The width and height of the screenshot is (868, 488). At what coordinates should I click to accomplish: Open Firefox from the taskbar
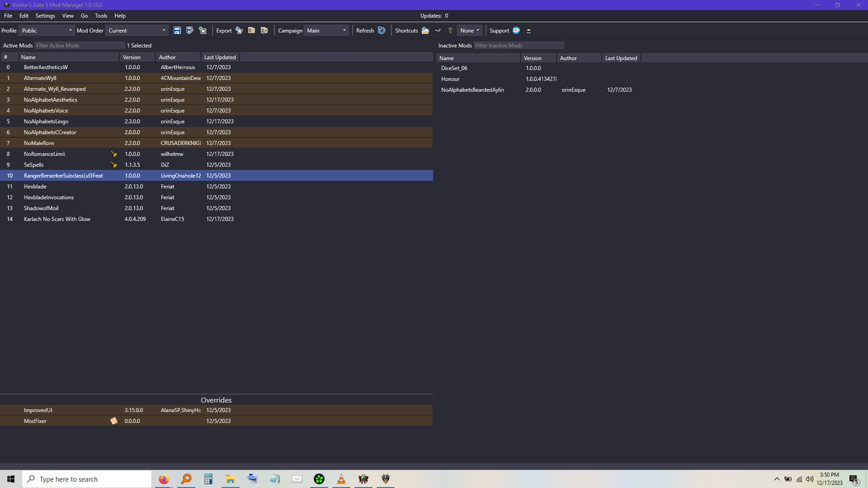pyautogui.click(x=163, y=479)
